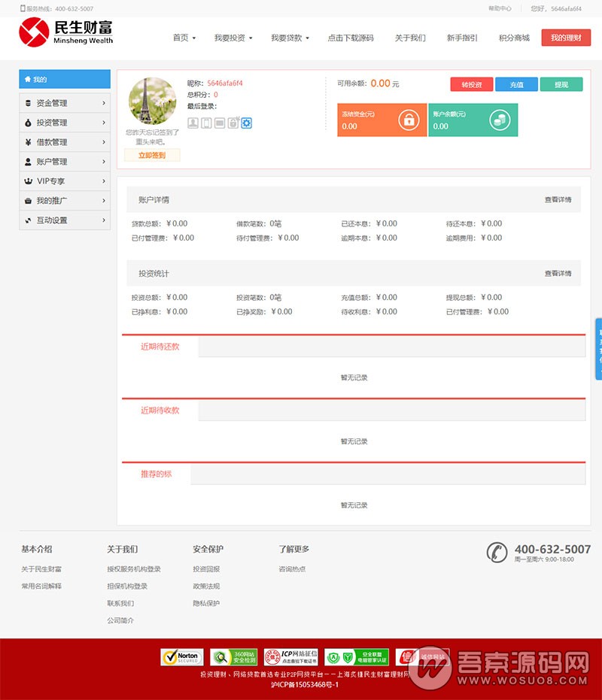Click the 360网站安全检测 badge
The width and height of the screenshot is (602, 700).
click(x=233, y=657)
